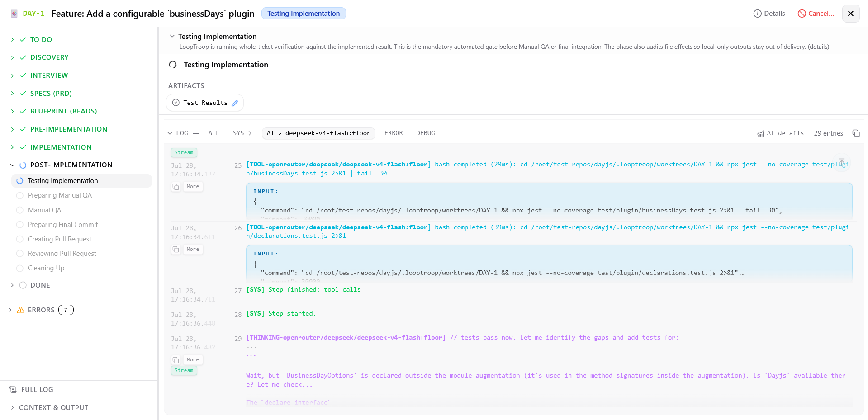
Task: Select the Reviewing Pull Request step
Action: click(81, 254)
